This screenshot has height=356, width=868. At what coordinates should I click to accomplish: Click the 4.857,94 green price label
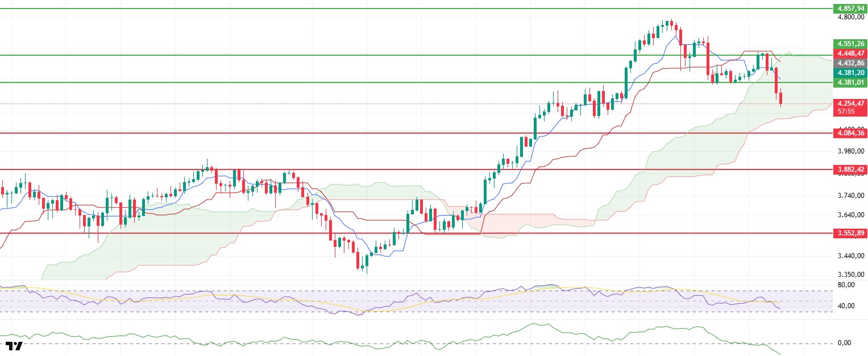click(850, 9)
